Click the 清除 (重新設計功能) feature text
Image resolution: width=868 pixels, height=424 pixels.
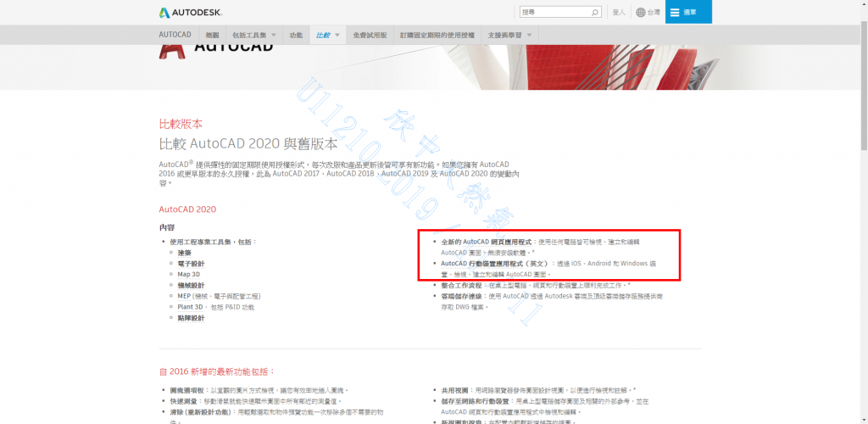point(199,412)
